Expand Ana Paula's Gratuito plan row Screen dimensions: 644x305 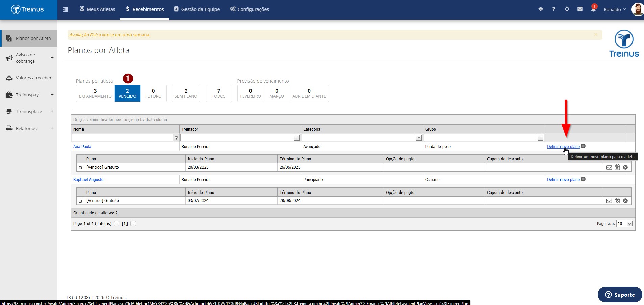[x=80, y=168]
